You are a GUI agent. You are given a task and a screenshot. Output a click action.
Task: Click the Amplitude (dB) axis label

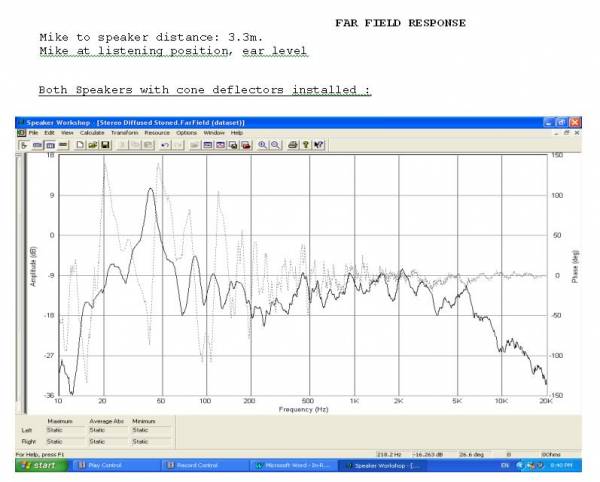click(33, 266)
